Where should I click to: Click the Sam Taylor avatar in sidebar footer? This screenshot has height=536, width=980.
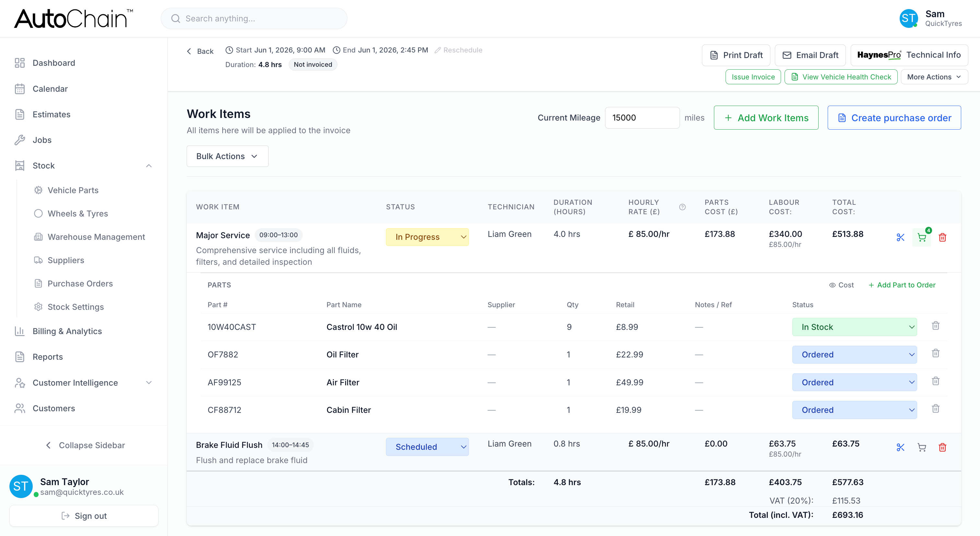pos(21,486)
